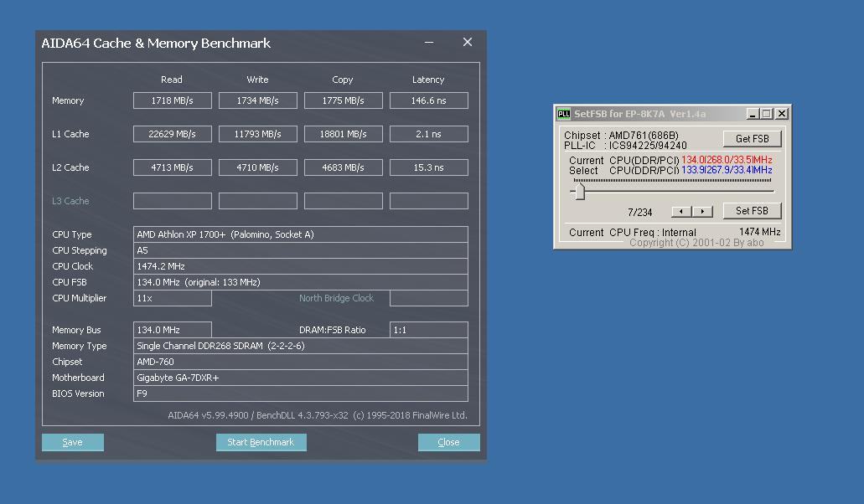
Task: Click the empty L3 Cache Latency field
Action: [x=429, y=201]
